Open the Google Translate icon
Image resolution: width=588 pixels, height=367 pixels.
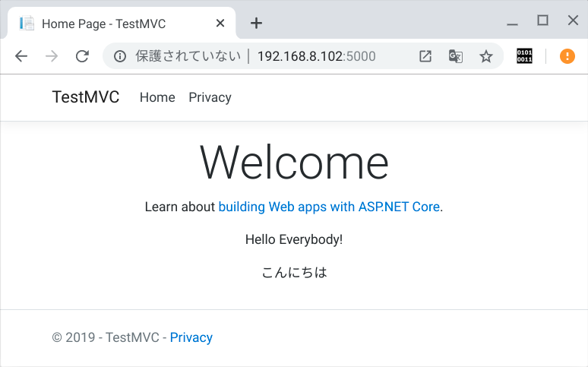pos(456,56)
